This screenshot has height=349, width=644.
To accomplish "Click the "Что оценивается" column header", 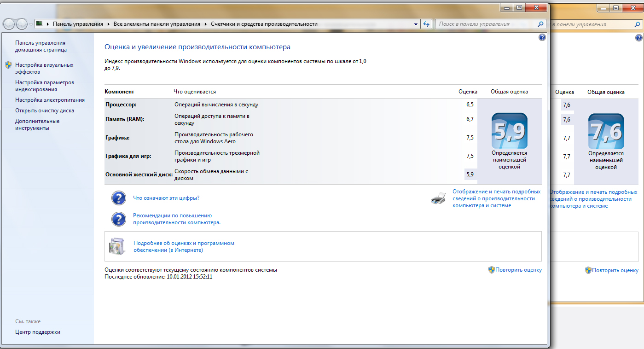I will (195, 92).
